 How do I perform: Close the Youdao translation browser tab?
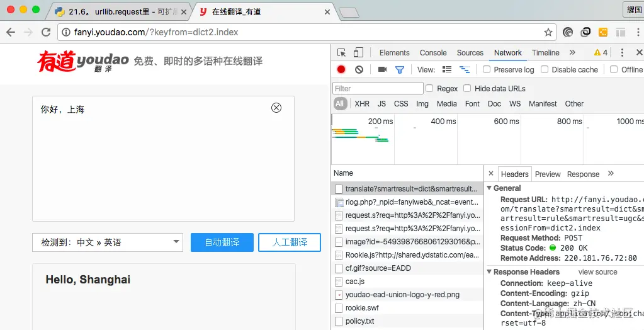point(327,12)
